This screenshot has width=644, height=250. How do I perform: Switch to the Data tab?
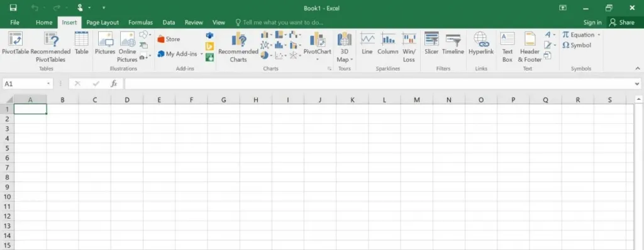tap(169, 23)
